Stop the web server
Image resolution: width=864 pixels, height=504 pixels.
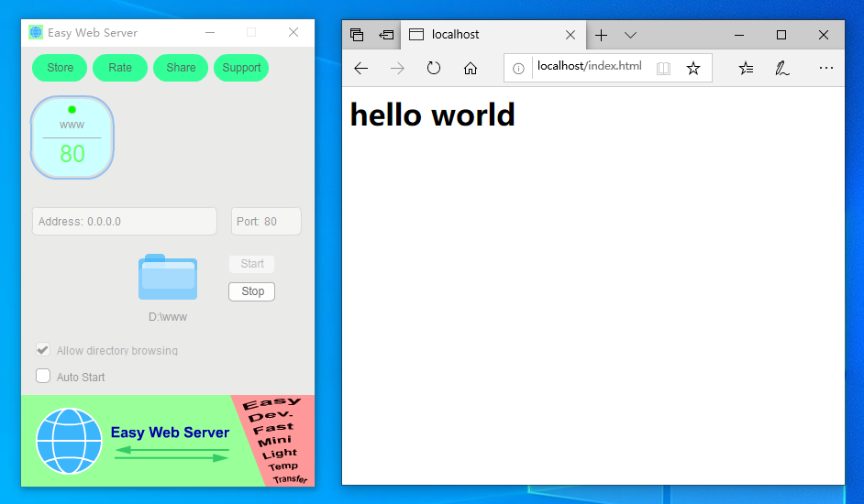point(252,291)
